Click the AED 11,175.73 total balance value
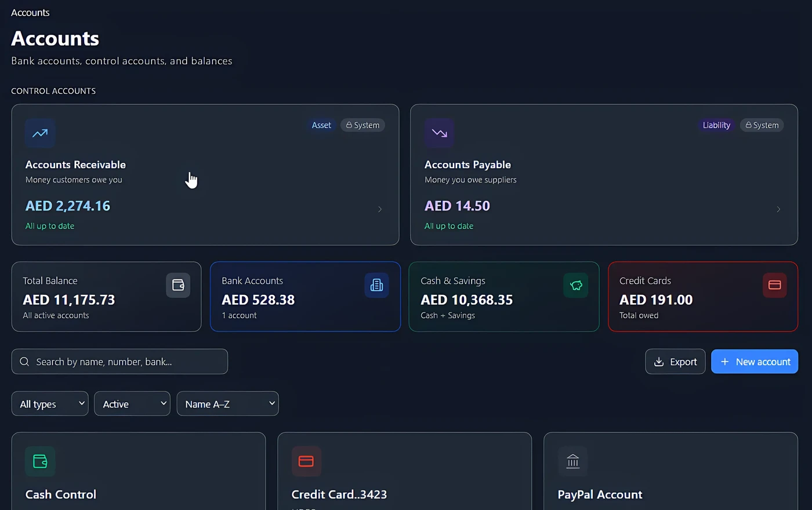Viewport: 812px width, 510px height. [69, 300]
